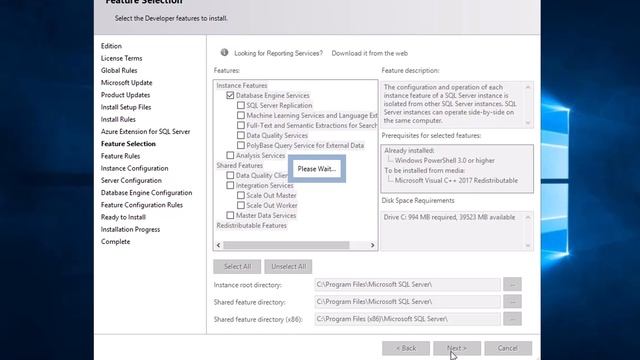Select the License Terms step

coord(121,58)
